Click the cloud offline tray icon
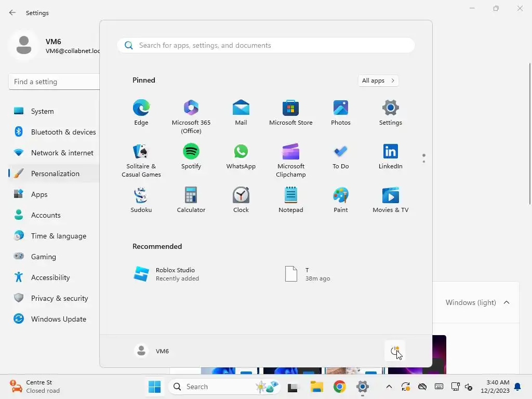The image size is (532, 399). pyautogui.click(x=422, y=387)
